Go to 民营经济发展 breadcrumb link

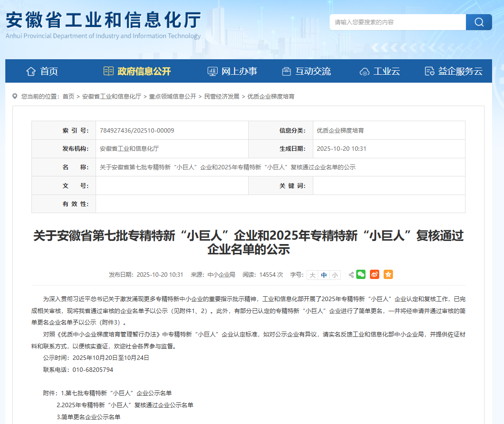tap(222, 96)
